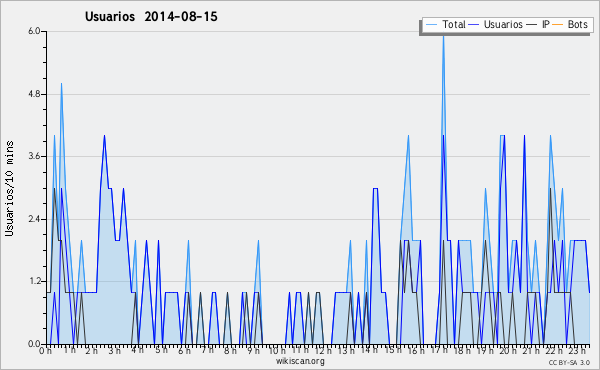Click the '15 h' x-axis label
The width and height of the screenshot is (600, 370).
(393, 350)
